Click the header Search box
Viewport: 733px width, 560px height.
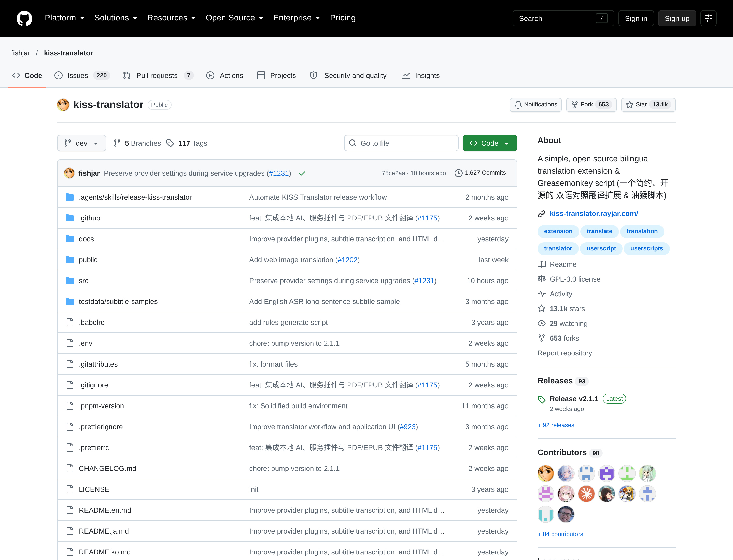(563, 18)
